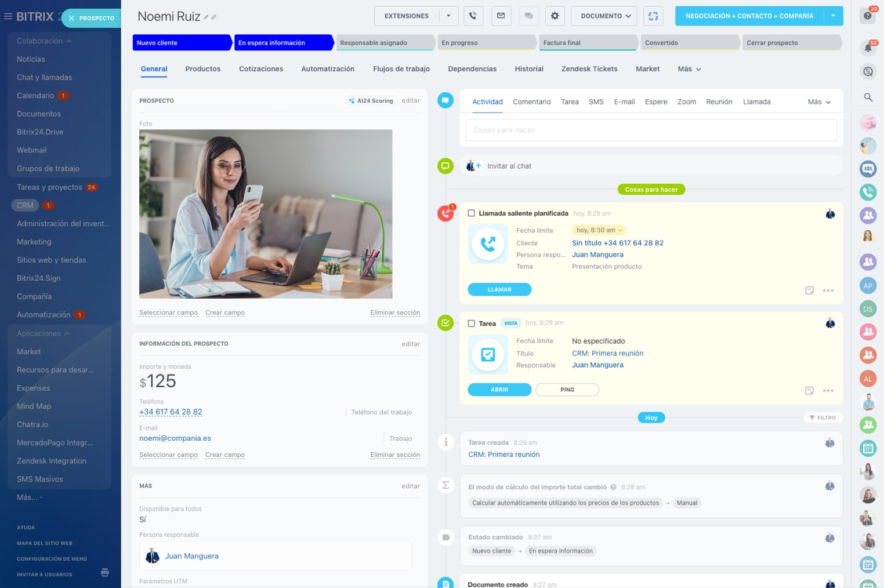Select the 'Responsable asignado' pipeline stage
Viewport: 884px width, 588px height.
(x=383, y=43)
